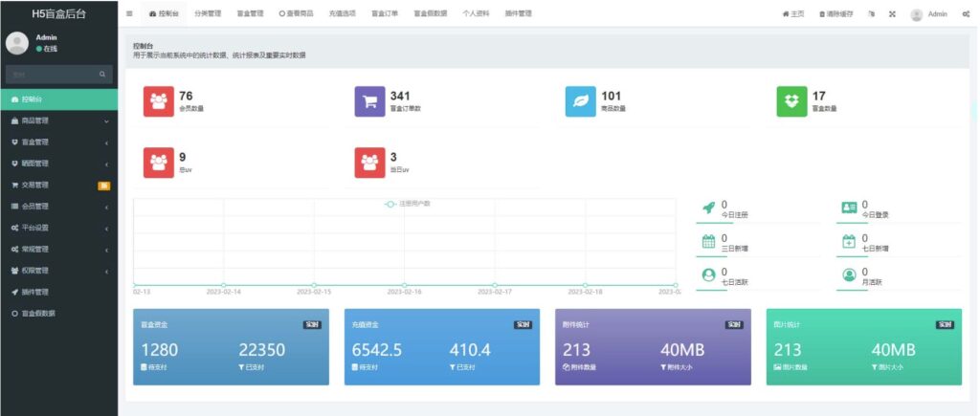
Task: Open settings via top-right gears icon
Action: (966, 14)
